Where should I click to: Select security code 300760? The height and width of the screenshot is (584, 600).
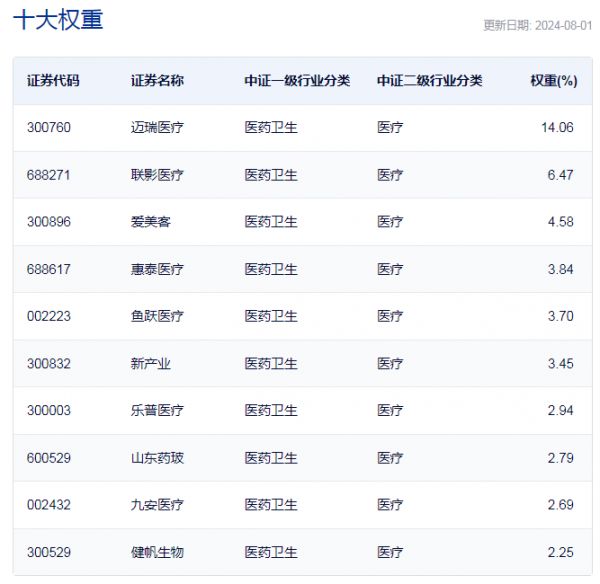tap(49, 127)
